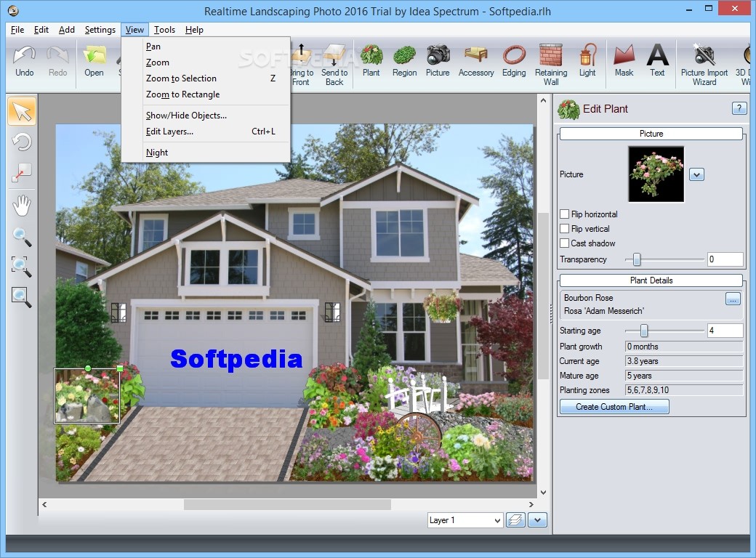Image resolution: width=756 pixels, height=558 pixels.
Task: Open the Tools menu
Action: coord(164,30)
